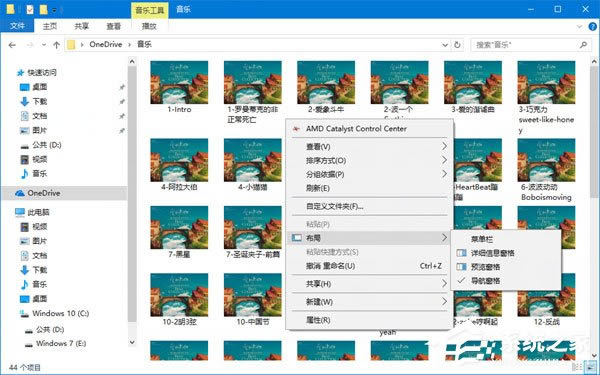
Task: Select the 4-小猫猫 music file
Action: [x=253, y=165]
